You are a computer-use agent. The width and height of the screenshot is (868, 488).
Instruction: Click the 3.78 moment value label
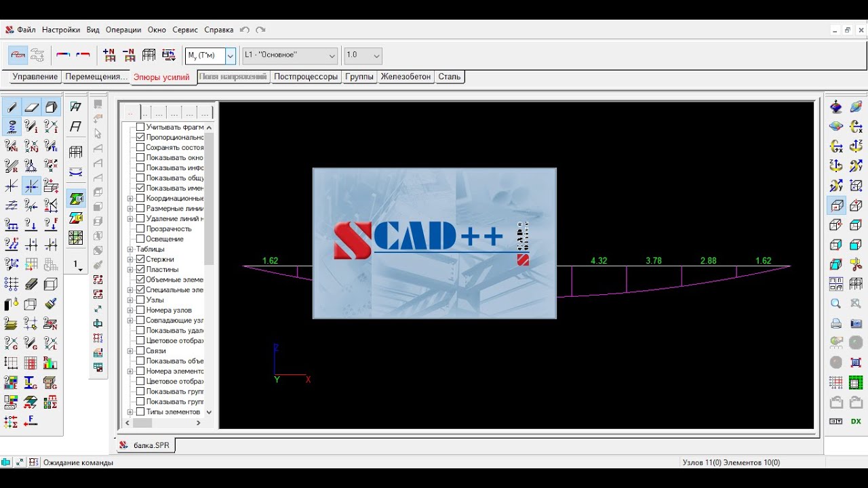[x=654, y=260]
